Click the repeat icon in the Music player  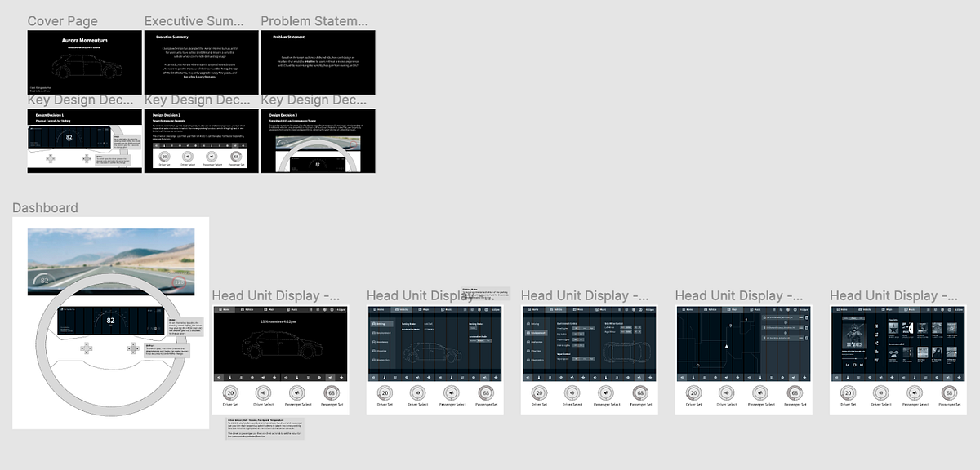(875, 334)
